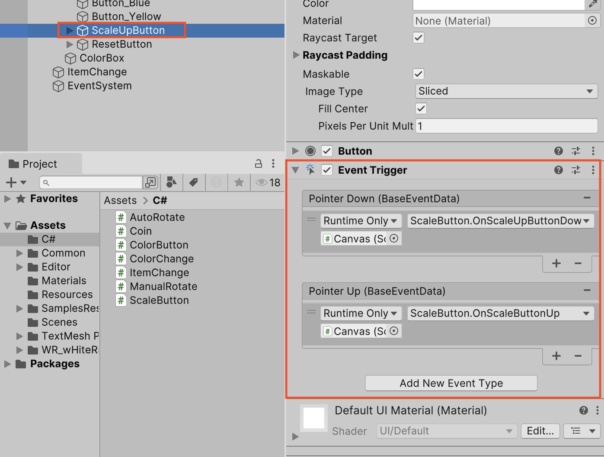Open Event Trigger help reference
This screenshot has height=457, width=604.
tap(559, 171)
